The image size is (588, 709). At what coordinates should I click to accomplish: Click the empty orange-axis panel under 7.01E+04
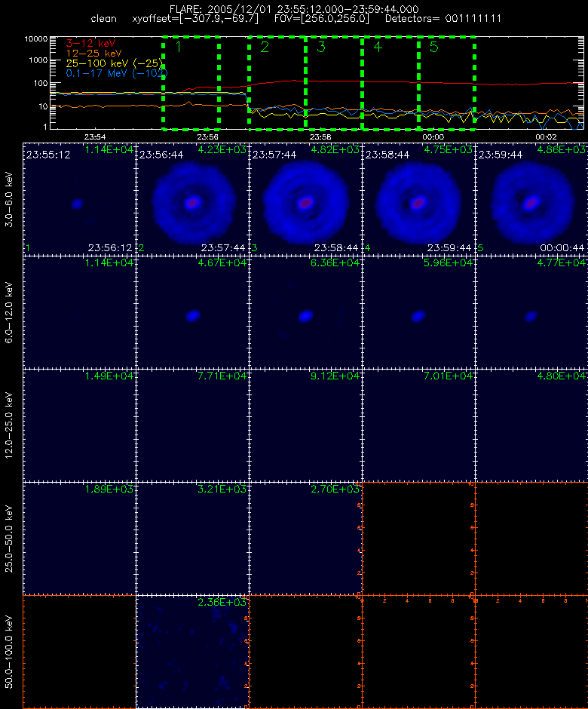point(418,539)
